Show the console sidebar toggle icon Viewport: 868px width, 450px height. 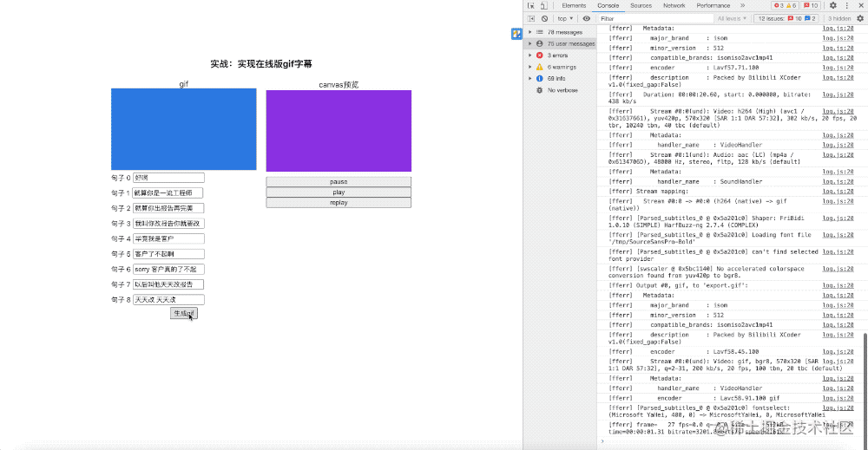[x=531, y=18]
